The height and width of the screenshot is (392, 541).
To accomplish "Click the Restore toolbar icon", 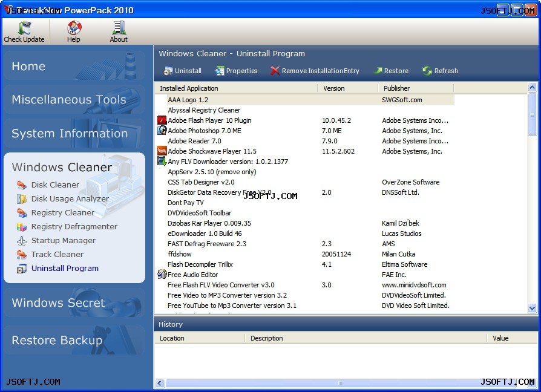I will click(378, 71).
